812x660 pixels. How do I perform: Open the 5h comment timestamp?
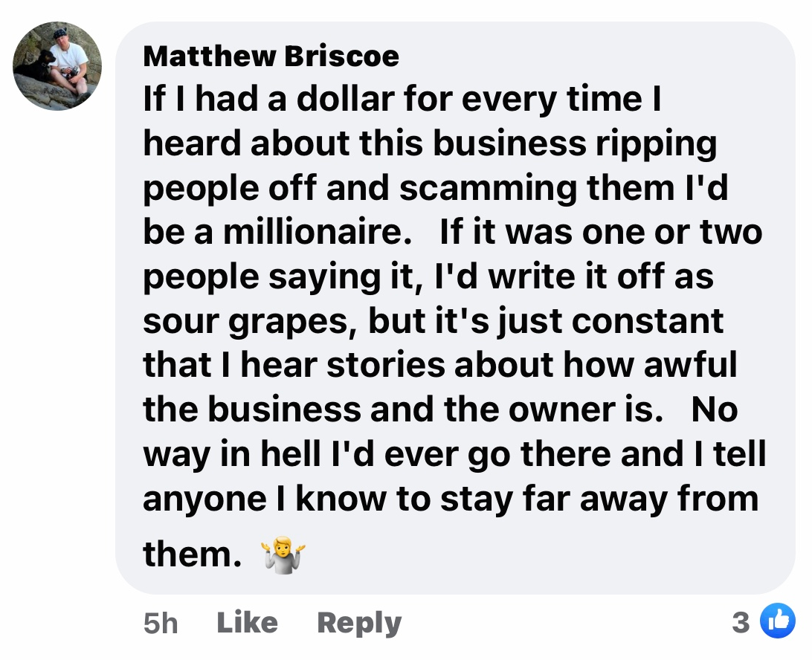161,623
